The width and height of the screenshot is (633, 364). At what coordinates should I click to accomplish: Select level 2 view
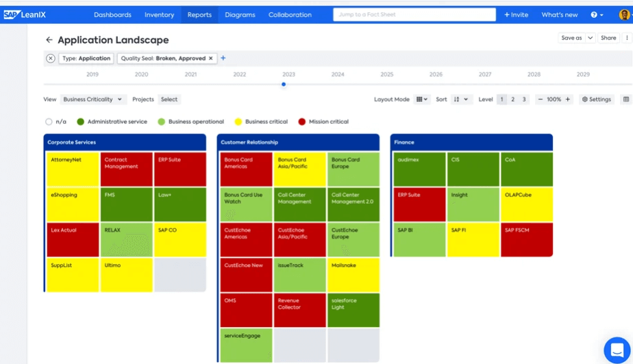click(513, 99)
